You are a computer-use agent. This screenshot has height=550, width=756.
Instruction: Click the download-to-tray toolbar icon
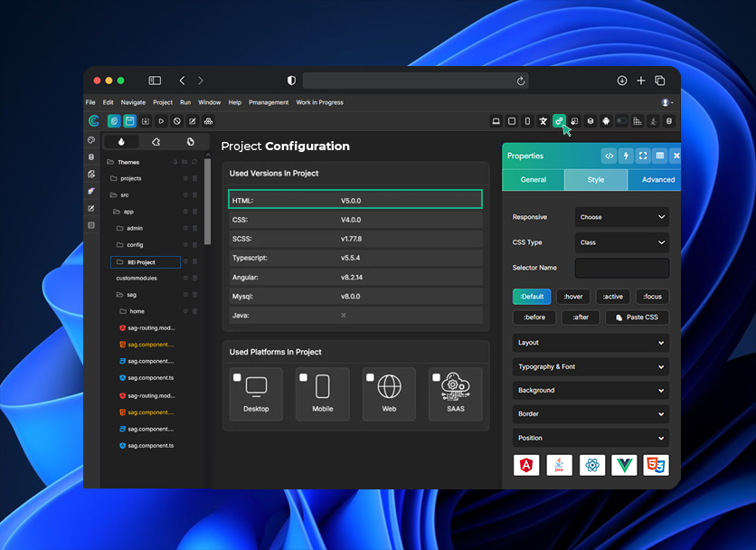(x=146, y=121)
